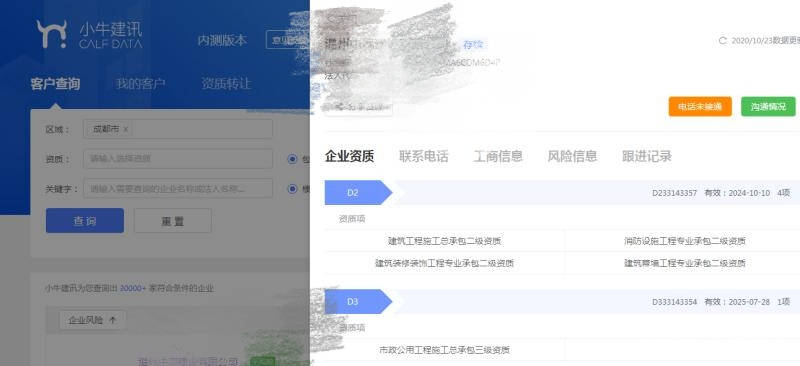
Task: Focus the 关键字 keyword input field
Action: tap(178, 189)
